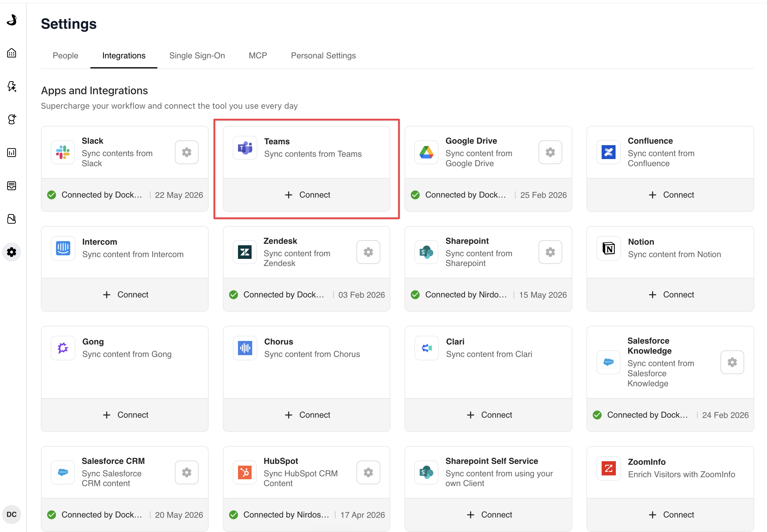This screenshot has width=767, height=532.
Task: Click the Confluence logo icon
Action: click(x=609, y=152)
